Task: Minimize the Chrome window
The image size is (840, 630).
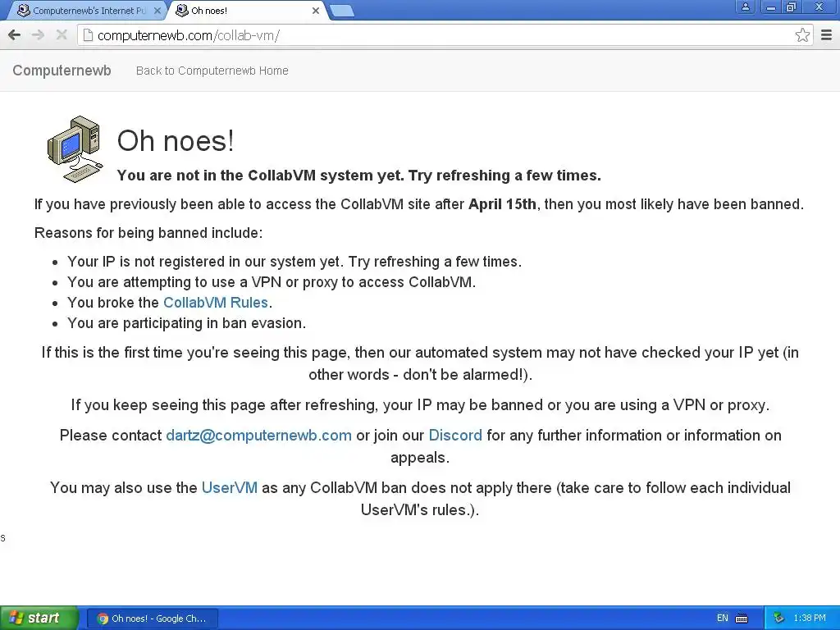Action: pyautogui.click(x=771, y=7)
